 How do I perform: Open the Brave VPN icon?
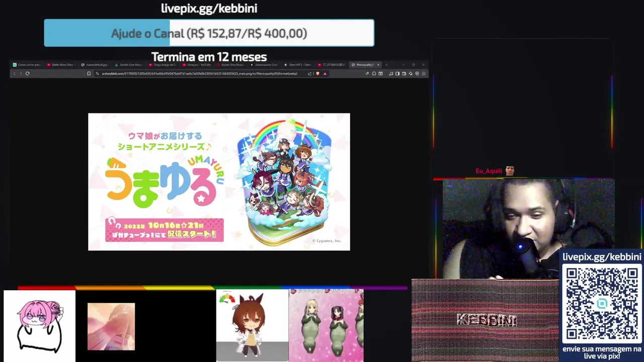click(x=417, y=73)
